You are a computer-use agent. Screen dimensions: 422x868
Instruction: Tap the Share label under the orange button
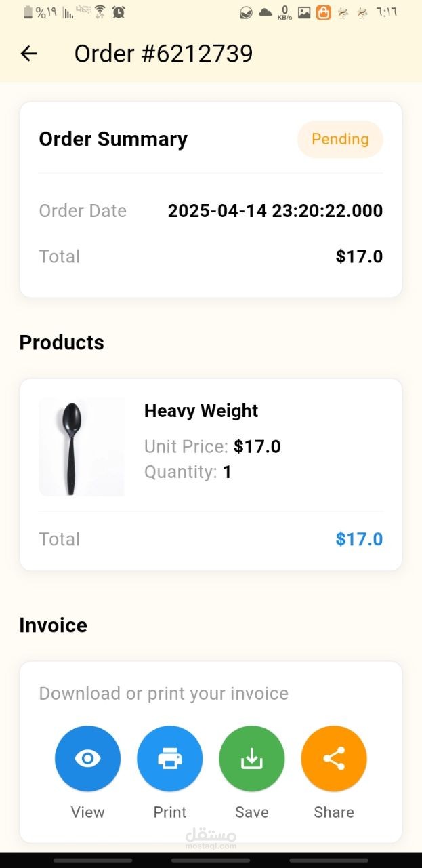[x=334, y=812]
